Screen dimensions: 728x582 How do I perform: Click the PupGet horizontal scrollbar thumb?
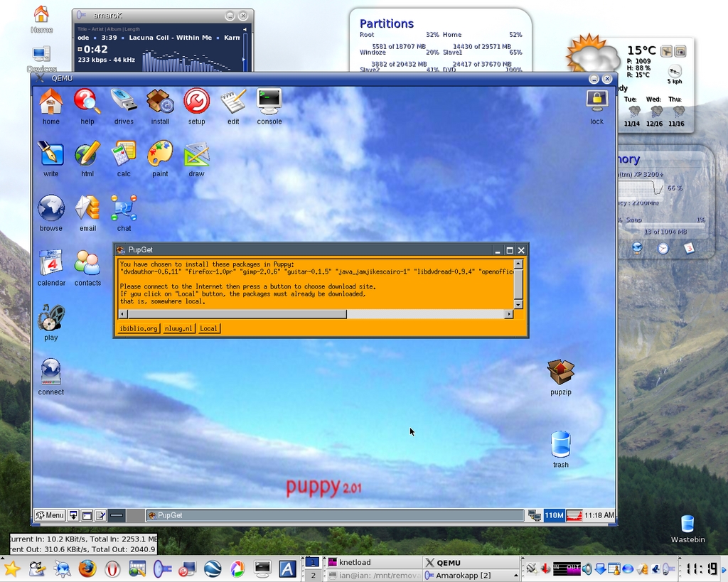(x=237, y=314)
